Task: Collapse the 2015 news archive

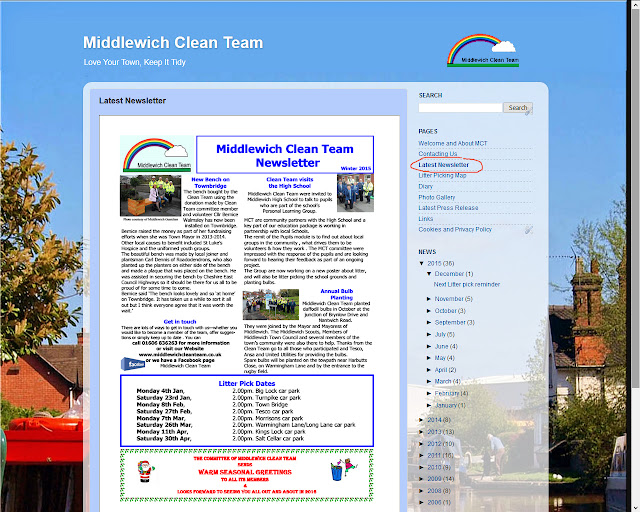Action: 422,263
